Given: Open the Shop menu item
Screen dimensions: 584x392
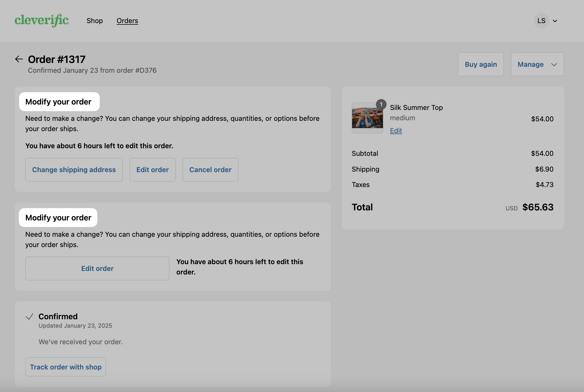Looking at the screenshot, I should coord(95,21).
